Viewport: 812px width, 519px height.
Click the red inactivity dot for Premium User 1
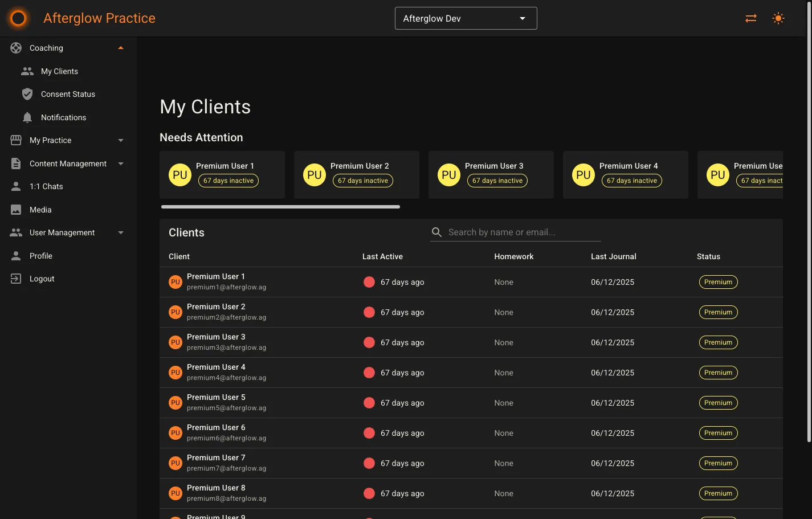pyautogui.click(x=369, y=281)
